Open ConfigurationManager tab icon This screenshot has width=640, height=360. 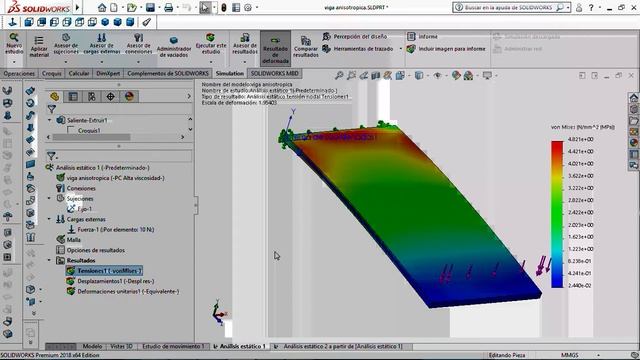92,97
